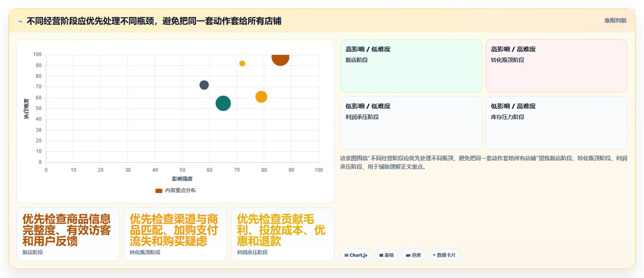
Task: Open the 优先检查渠道与商品匹配 card
Action: tap(175, 234)
